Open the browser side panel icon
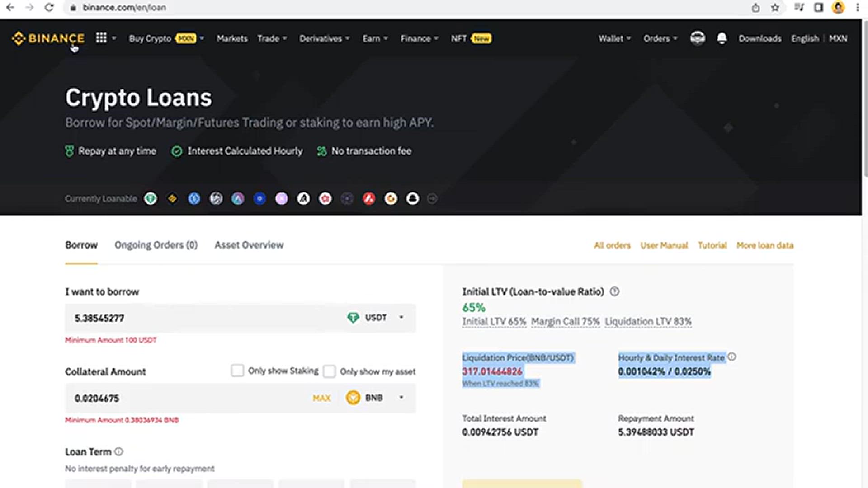868x488 pixels. 818,7
